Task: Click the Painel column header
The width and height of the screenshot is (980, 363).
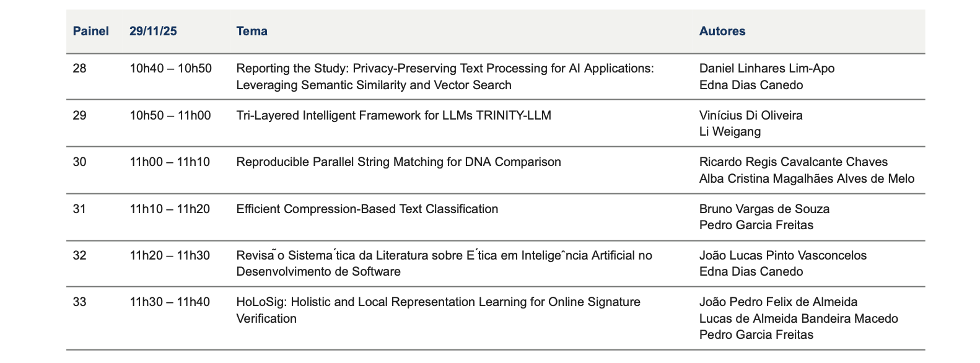Action: pos(90,31)
